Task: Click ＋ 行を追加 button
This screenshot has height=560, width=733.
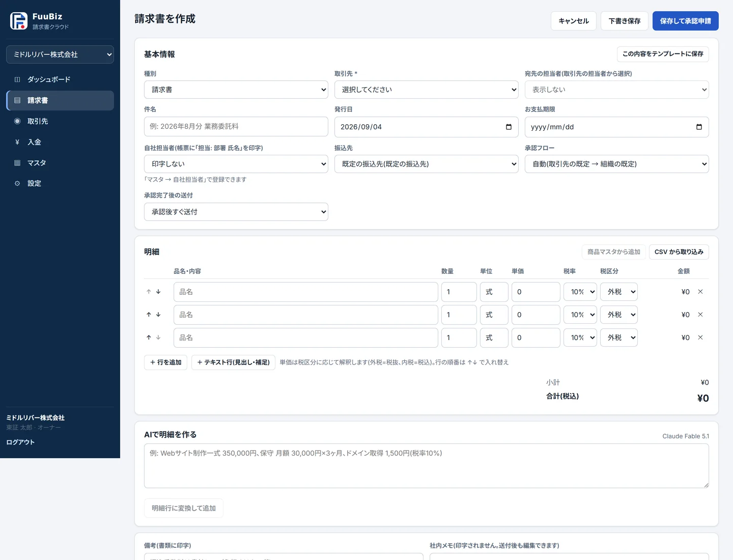Action: tap(166, 362)
